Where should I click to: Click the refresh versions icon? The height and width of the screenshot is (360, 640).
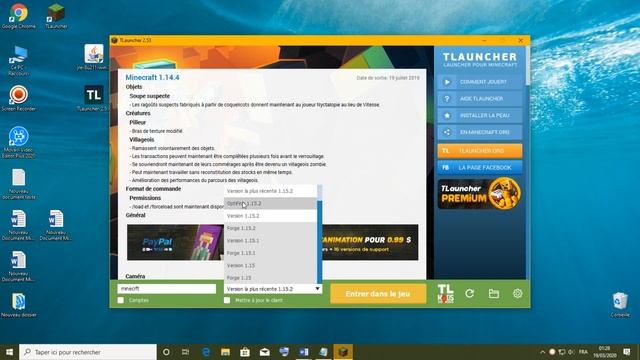pos(469,293)
